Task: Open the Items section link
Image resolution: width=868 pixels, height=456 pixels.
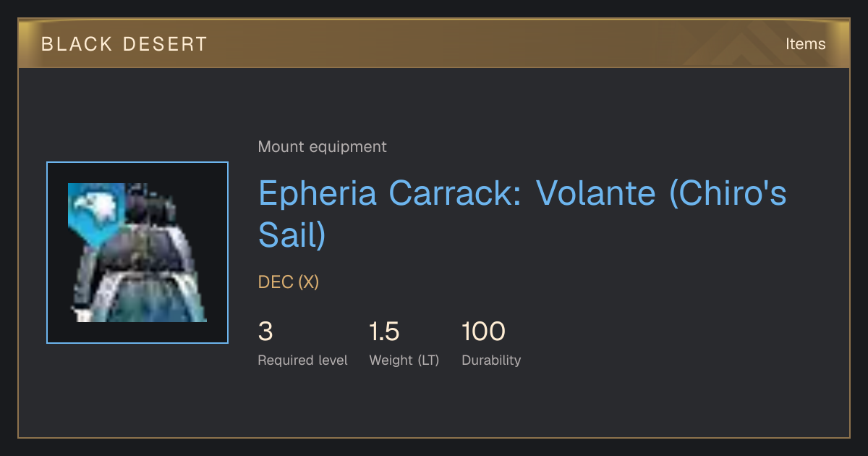Action: [x=805, y=43]
